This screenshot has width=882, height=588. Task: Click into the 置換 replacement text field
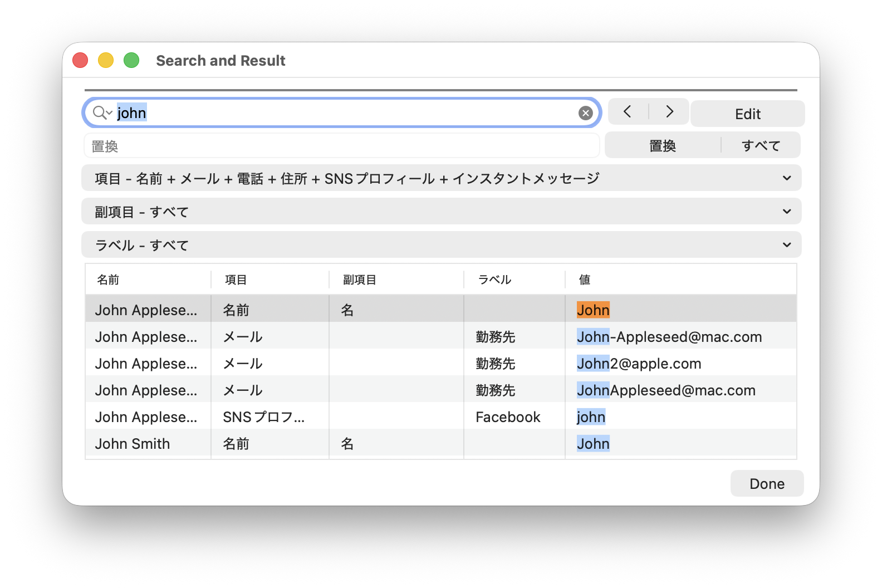point(342,146)
